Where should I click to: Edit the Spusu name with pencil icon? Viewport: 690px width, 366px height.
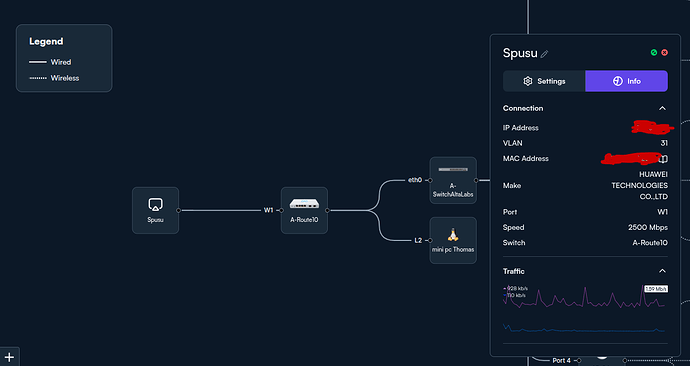544,54
